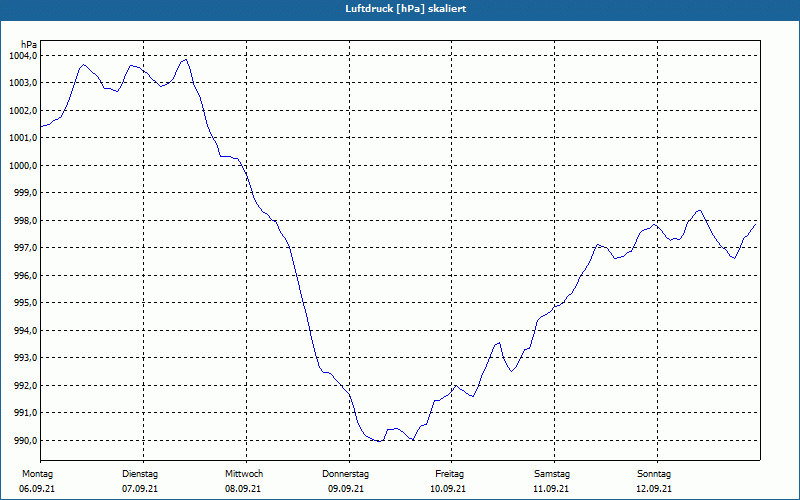Click the Freitag day label
Viewport: 800px width, 500px height.
click(449, 474)
